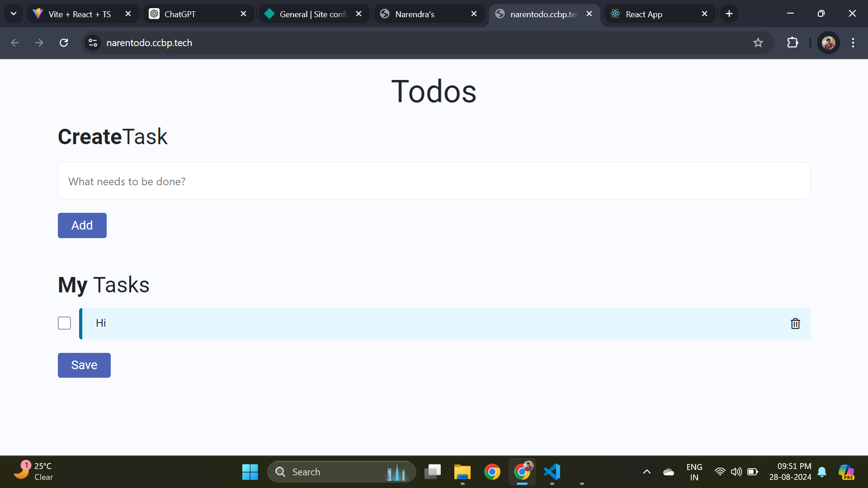The width and height of the screenshot is (868, 488).
Task: Delete the Hi task with trash icon
Action: click(x=795, y=324)
